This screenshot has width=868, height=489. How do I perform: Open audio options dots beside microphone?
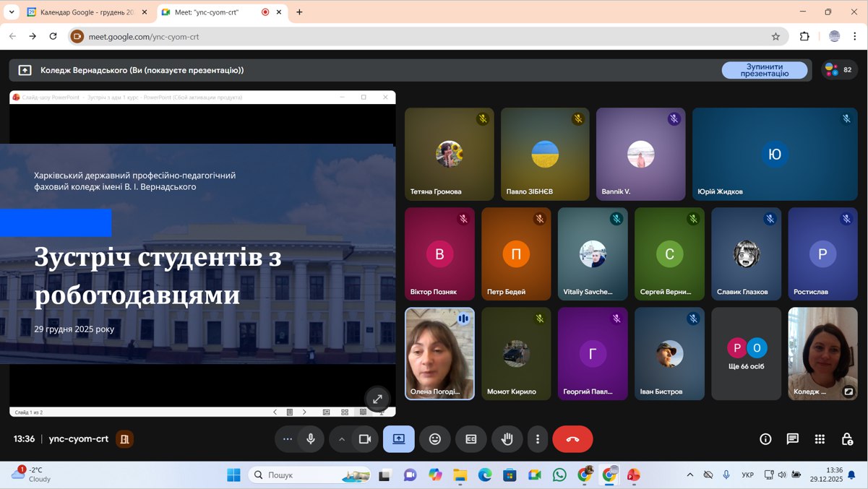288,439
